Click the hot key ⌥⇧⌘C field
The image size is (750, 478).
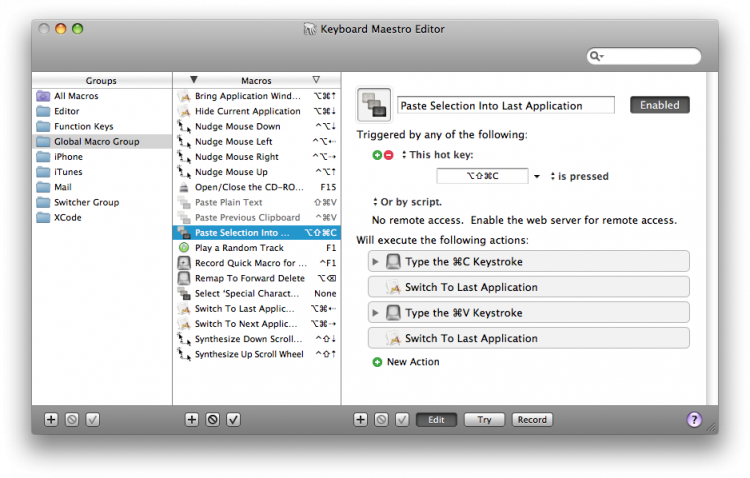click(x=482, y=176)
